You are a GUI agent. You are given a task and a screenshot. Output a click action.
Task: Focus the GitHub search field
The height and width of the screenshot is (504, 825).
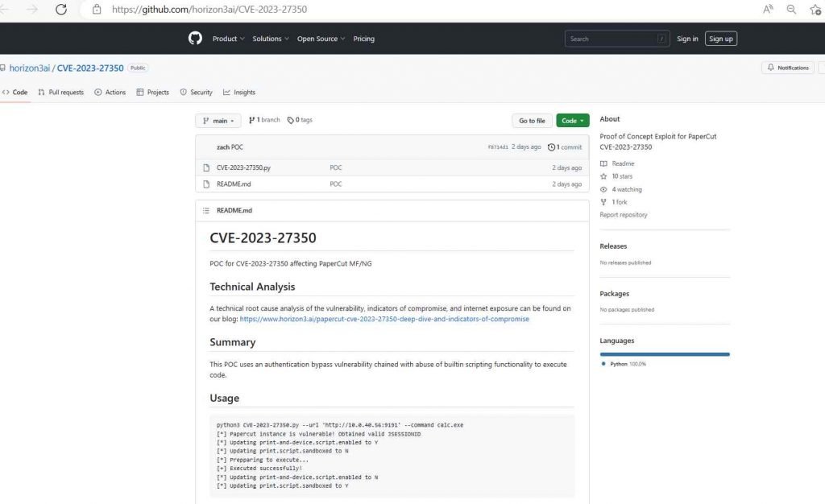(x=616, y=39)
